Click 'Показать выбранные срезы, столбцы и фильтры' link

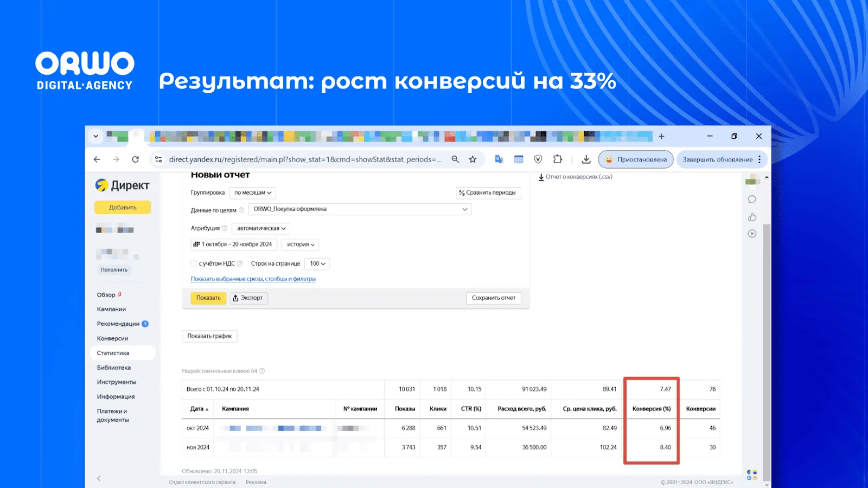pyautogui.click(x=253, y=279)
